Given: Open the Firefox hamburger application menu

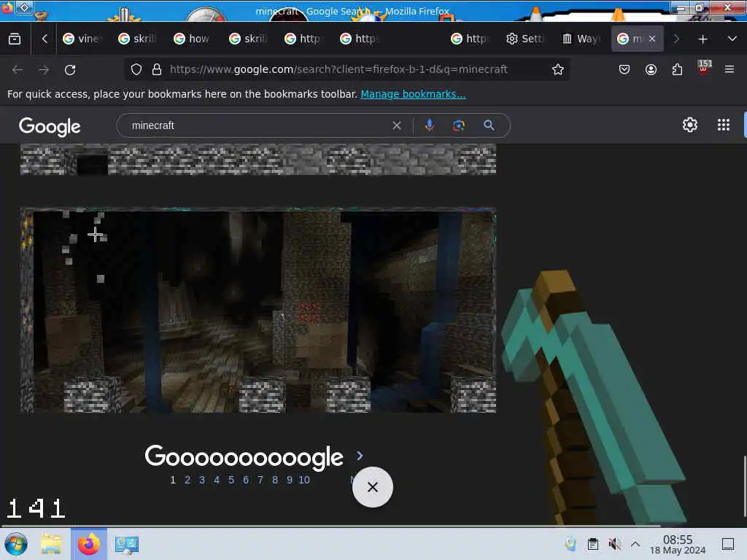Looking at the screenshot, I should 729,69.
